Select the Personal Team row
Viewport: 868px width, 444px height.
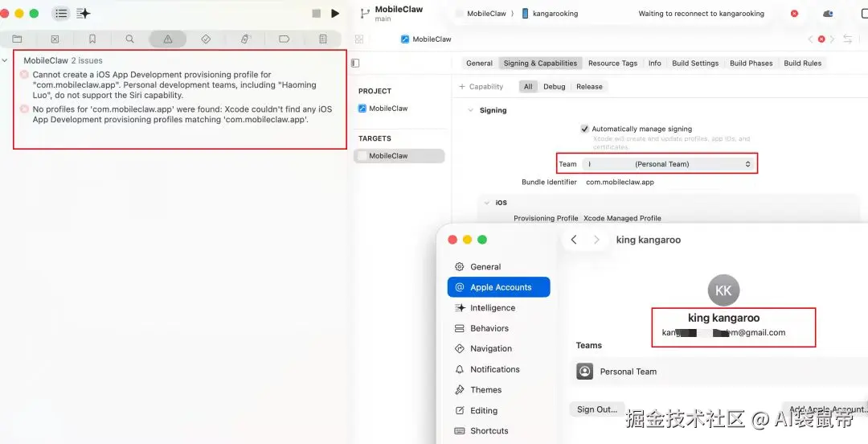pos(719,372)
